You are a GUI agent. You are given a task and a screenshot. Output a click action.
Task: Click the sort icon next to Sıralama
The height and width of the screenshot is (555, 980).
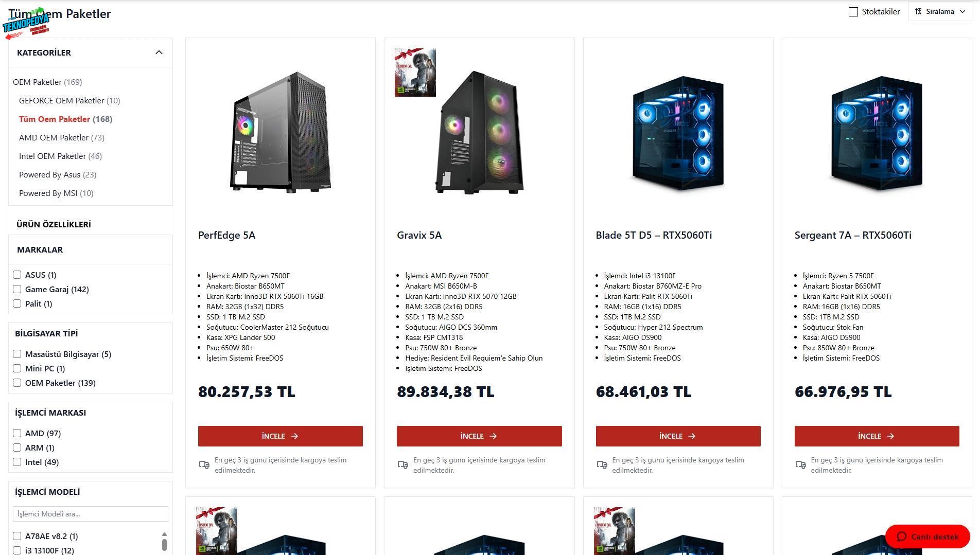click(x=918, y=11)
